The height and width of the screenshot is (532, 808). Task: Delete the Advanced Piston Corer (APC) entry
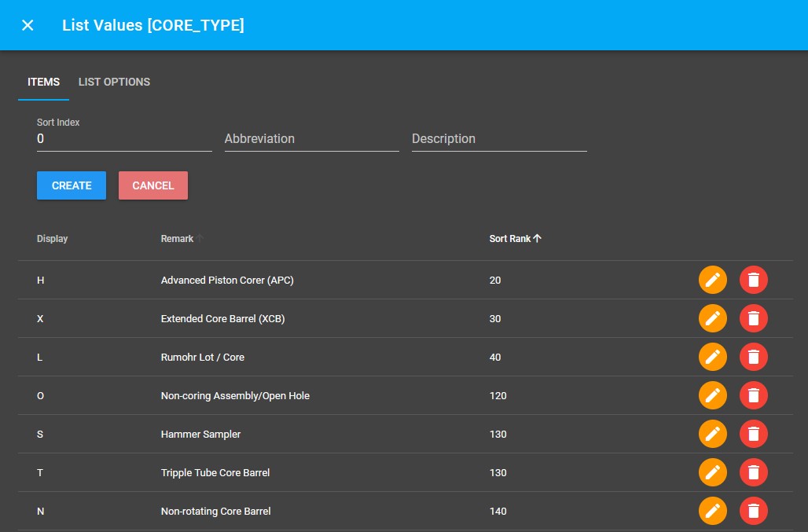[x=753, y=280]
